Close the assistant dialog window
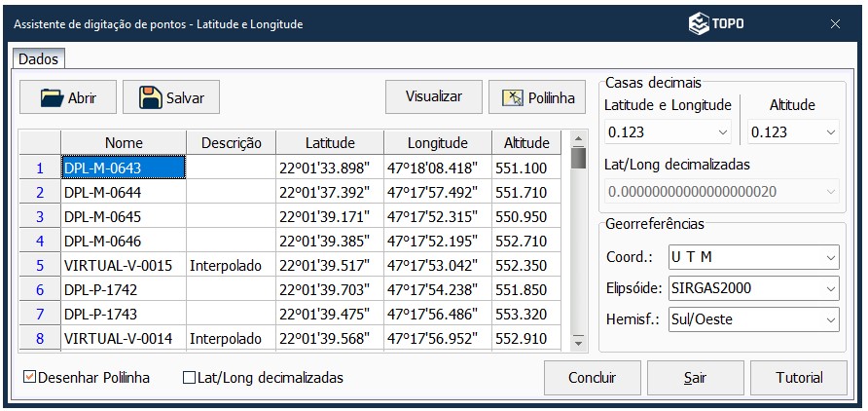The image size is (868, 411). (835, 22)
